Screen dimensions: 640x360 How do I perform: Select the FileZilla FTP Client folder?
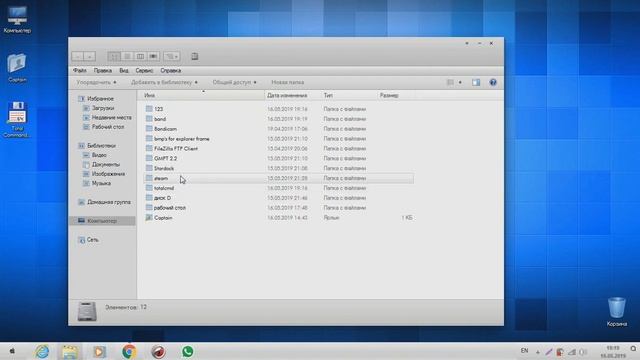(176, 149)
